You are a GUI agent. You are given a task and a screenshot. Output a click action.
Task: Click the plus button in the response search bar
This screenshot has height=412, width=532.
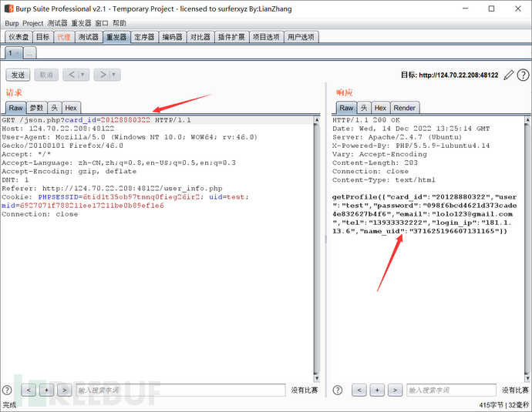(377, 390)
